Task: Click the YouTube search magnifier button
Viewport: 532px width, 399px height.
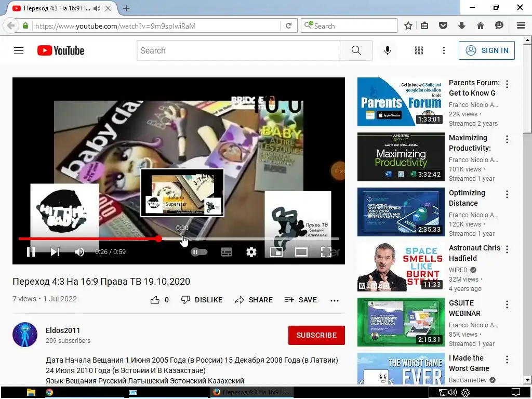Action: point(356,50)
